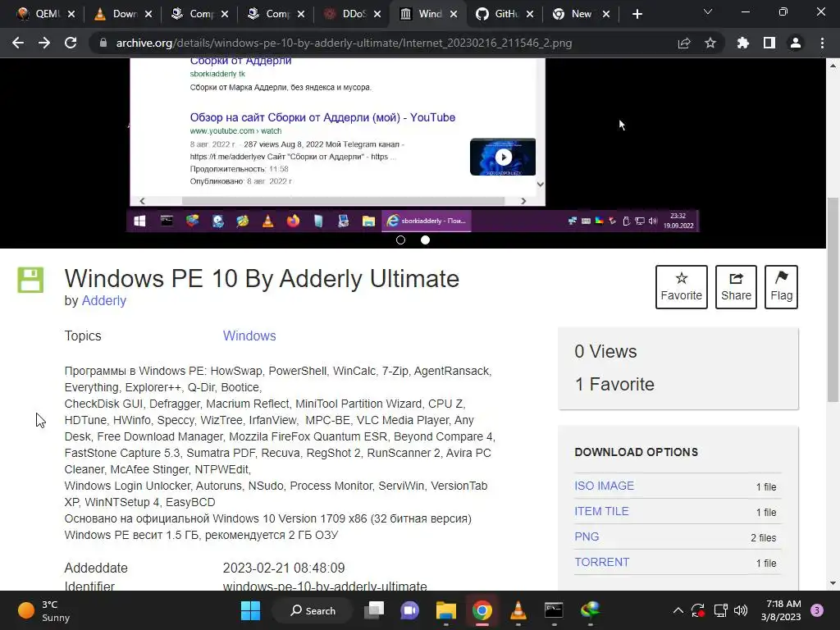Open File Explorer from the taskbar
The width and height of the screenshot is (840, 630).
[445, 610]
